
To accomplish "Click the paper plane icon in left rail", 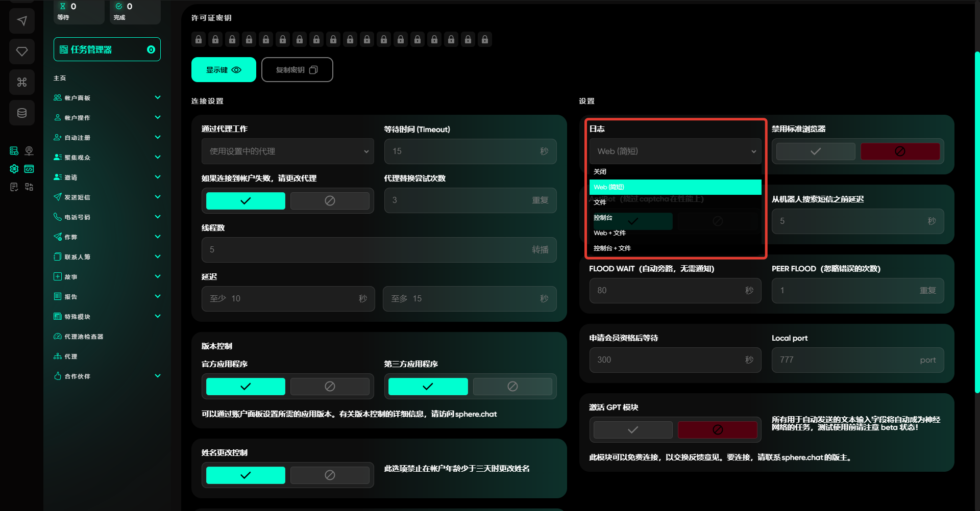I will coord(22,21).
